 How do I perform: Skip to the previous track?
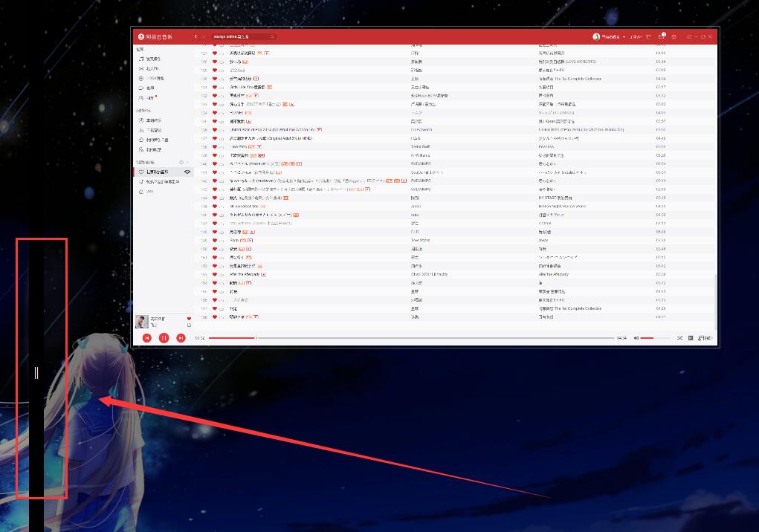147,338
